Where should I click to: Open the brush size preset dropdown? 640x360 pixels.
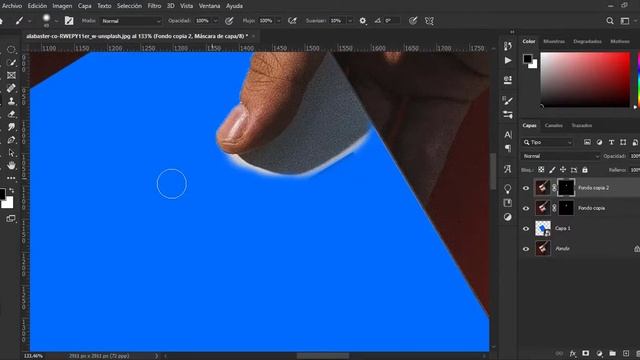(x=56, y=21)
